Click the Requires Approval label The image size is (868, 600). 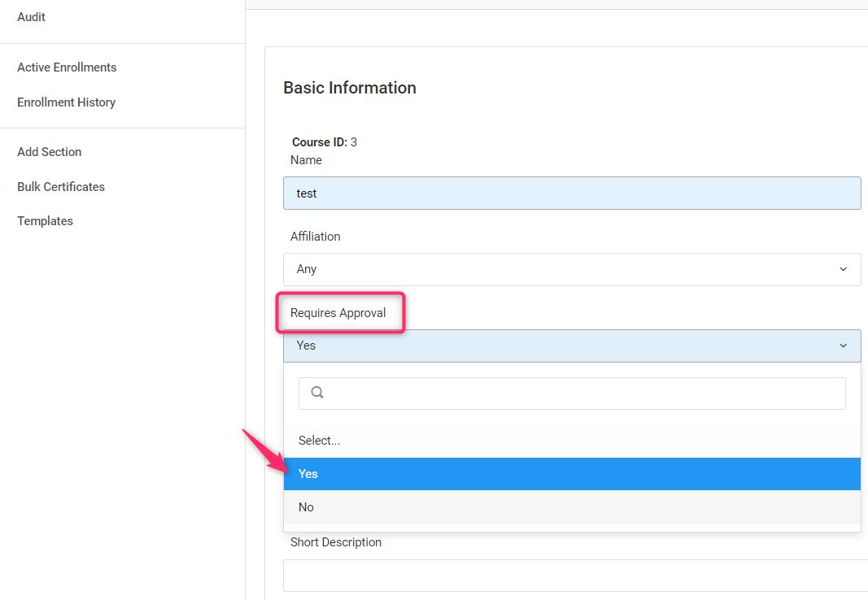point(338,313)
